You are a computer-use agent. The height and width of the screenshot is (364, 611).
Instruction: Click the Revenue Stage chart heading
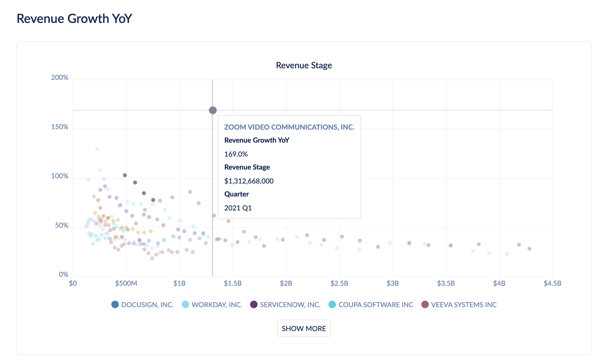[x=304, y=65]
